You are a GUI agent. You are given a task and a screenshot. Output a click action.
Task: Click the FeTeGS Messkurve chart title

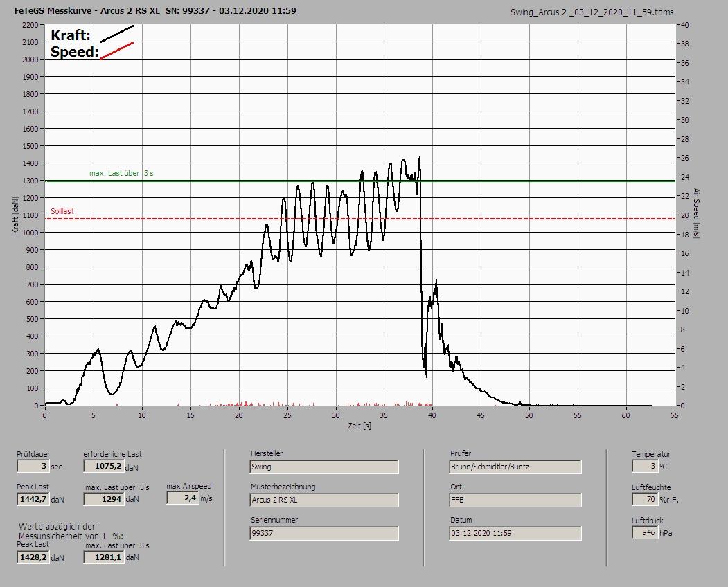(155, 10)
